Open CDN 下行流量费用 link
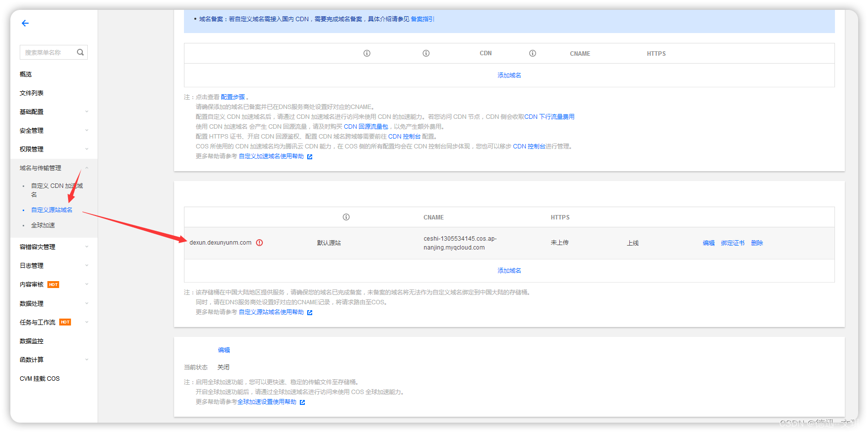 549,117
